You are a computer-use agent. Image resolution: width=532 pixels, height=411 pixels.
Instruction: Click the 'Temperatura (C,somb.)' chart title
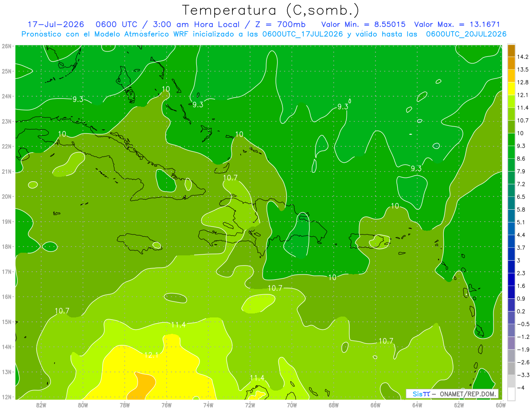pos(270,11)
